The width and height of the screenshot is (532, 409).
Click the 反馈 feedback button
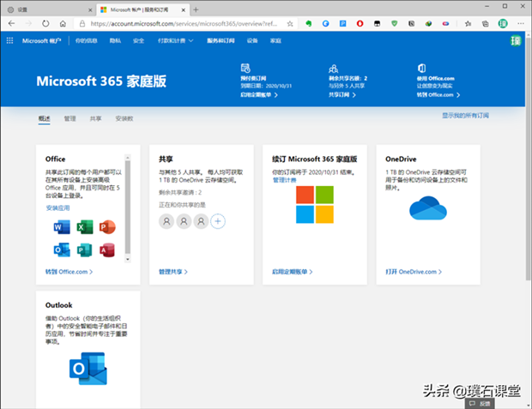pyautogui.click(x=480, y=403)
